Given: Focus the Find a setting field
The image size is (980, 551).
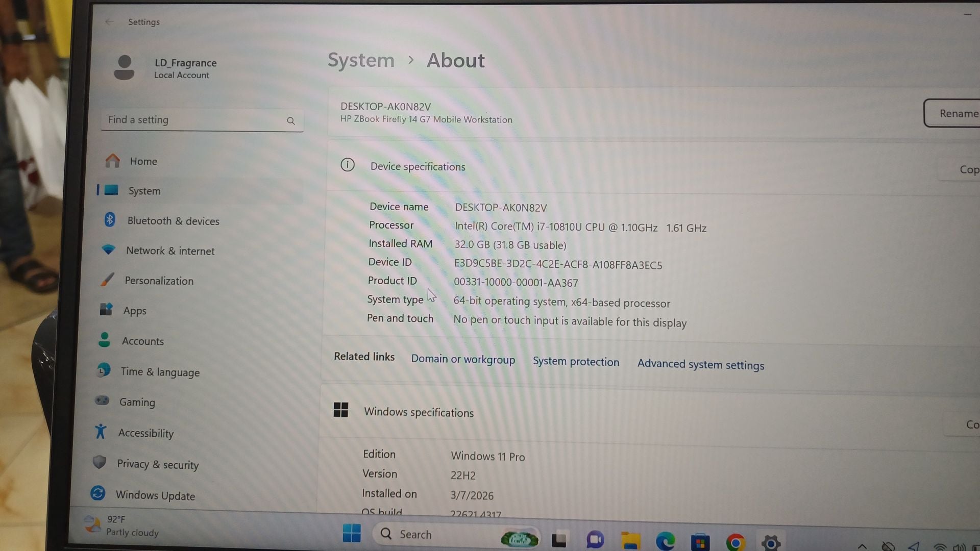Looking at the screenshot, I should coord(202,120).
